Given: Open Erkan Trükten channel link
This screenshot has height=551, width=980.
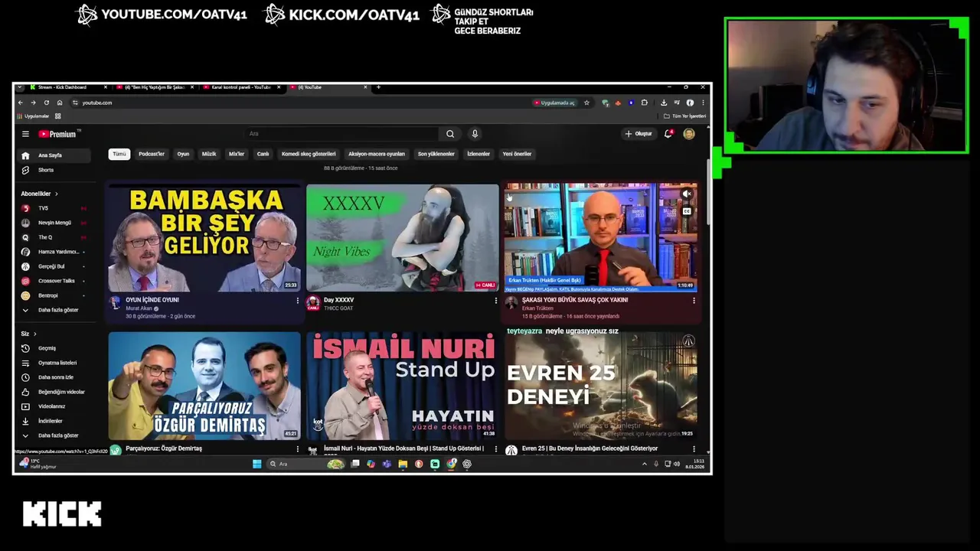Looking at the screenshot, I should point(537,308).
